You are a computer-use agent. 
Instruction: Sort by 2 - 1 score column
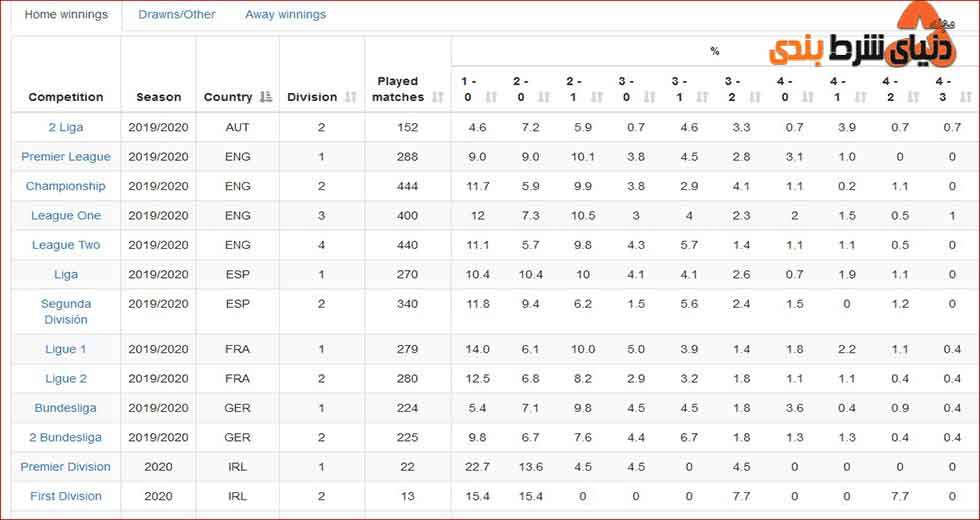coord(597,97)
